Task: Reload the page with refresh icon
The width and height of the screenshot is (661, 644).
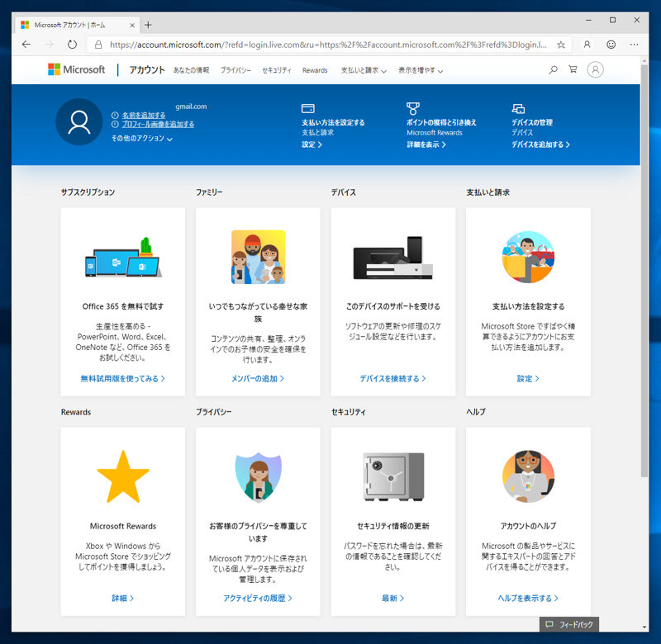Action: [x=72, y=45]
